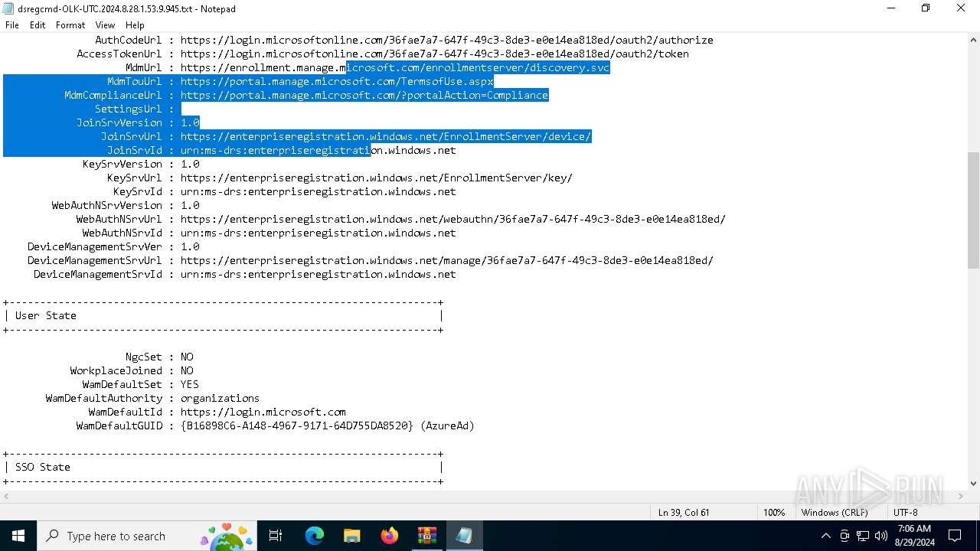Open the Help menu
The image size is (980, 551).
click(x=135, y=25)
